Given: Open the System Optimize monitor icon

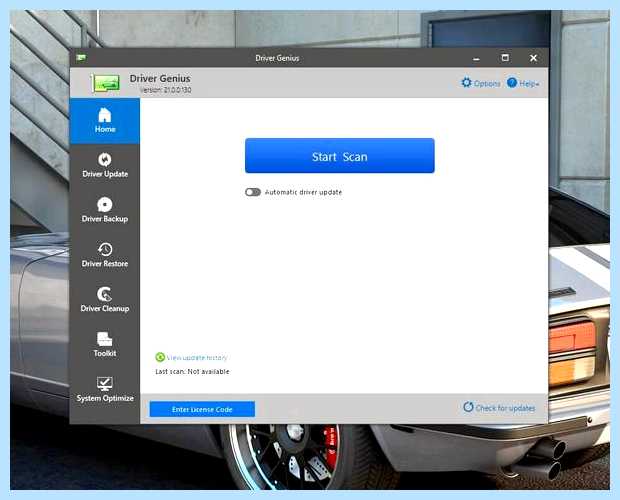Looking at the screenshot, I should (x=105, y=383).
